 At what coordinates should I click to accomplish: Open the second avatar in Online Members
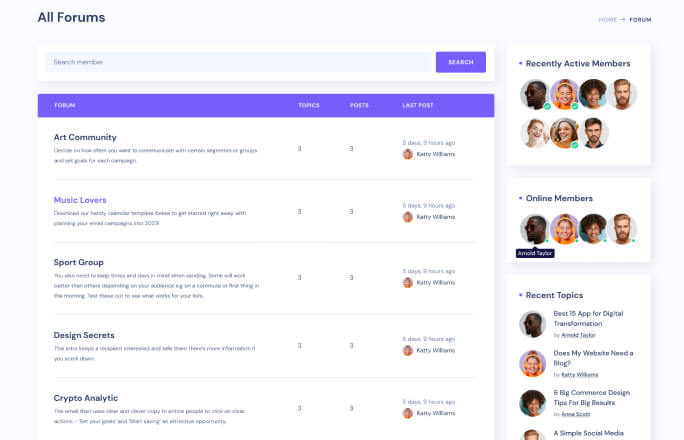(x=564, y=228)
